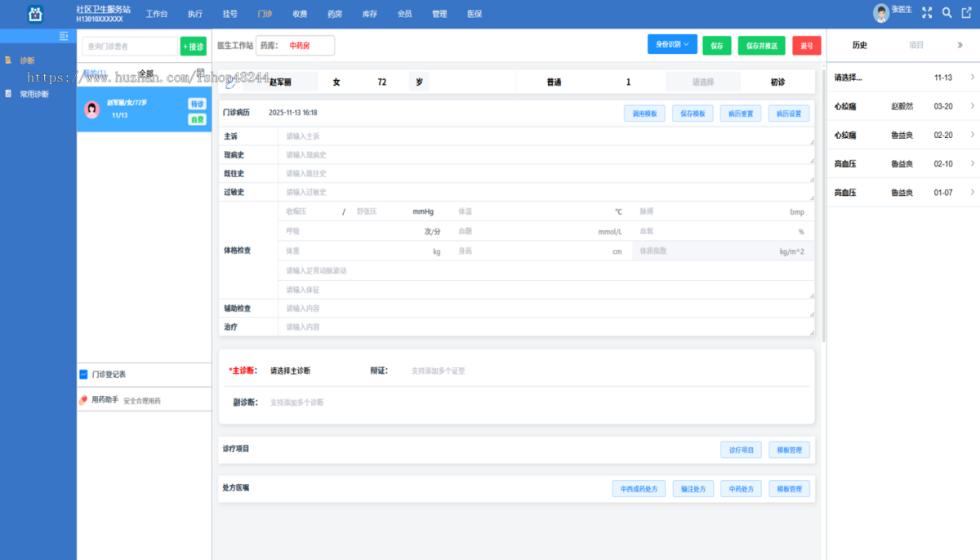Click the 保存并推送 button

coord(762,46)
